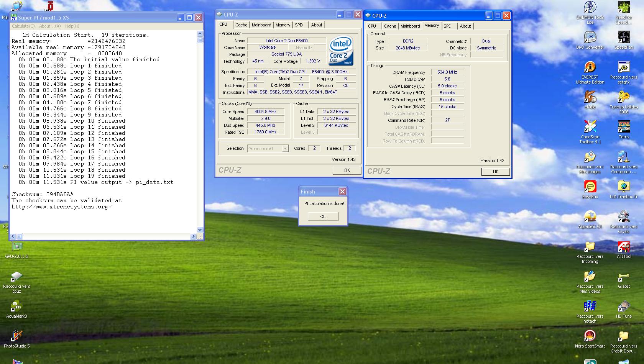Screen dimensions: 644x364
Task: Switch to Memory tab in left CPU-Z
Action: click(x=283, y=25)
